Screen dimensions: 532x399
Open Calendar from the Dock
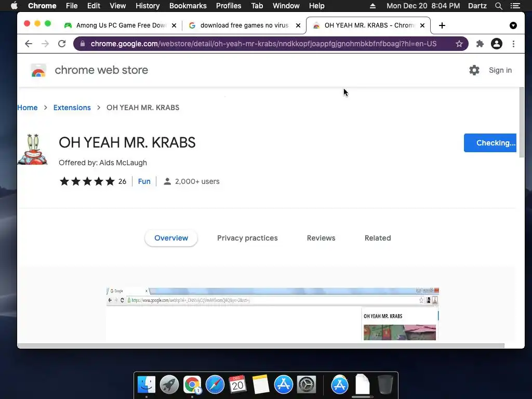click(237, 384)
